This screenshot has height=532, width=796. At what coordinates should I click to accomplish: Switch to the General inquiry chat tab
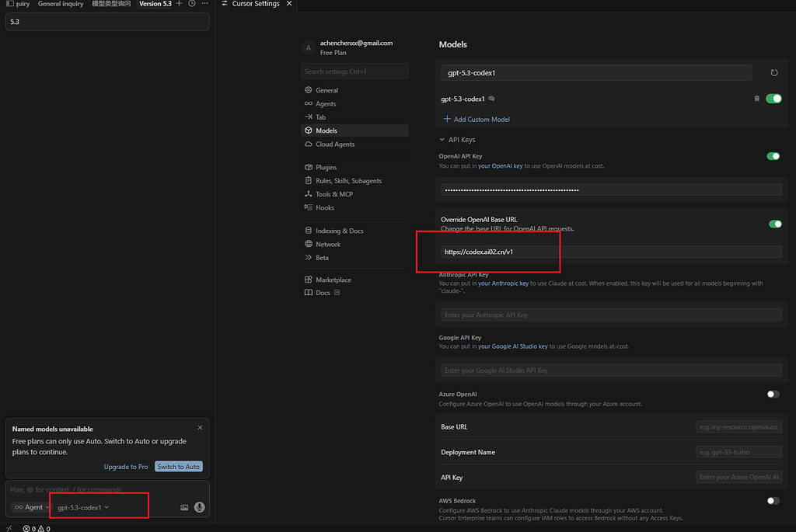tap(61, 4)
